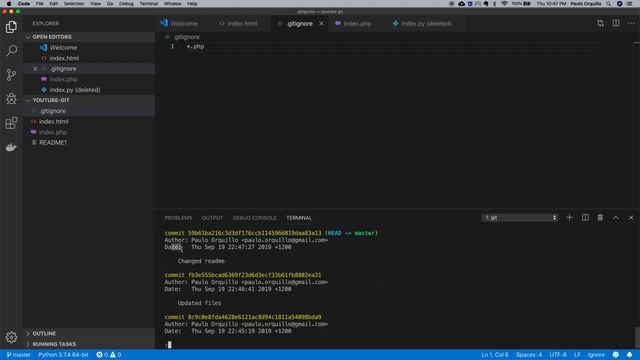Image resolution: width=640 pixels, height=360 pixels.
Task: Select the Terminal panel tab
Action: coord(299,218)
